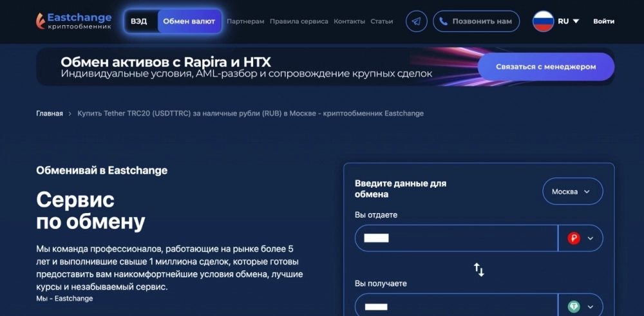
Task: Click the Купить Tether TRC20 breadcrumb text
Action: (251, 113)
